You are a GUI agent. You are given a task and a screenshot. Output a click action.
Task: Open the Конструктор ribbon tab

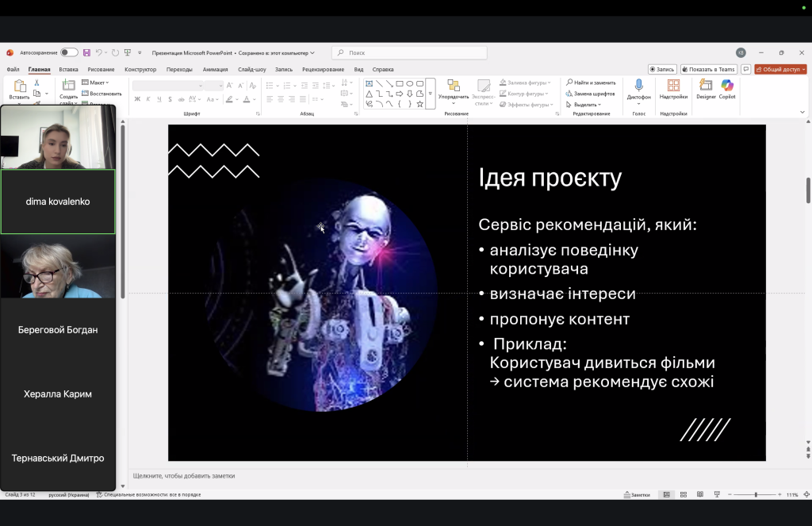(x=140, y=70)
